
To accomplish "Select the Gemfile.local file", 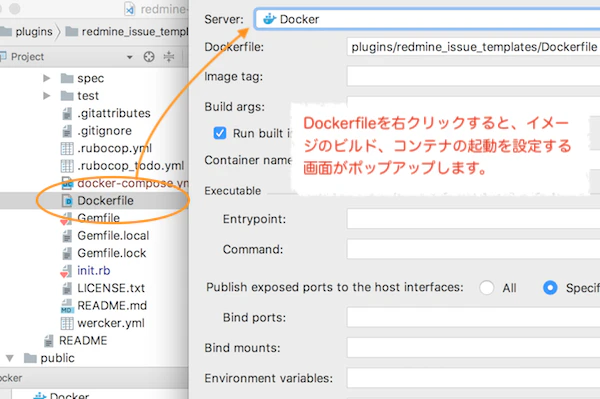I will [x=113, y=236].
